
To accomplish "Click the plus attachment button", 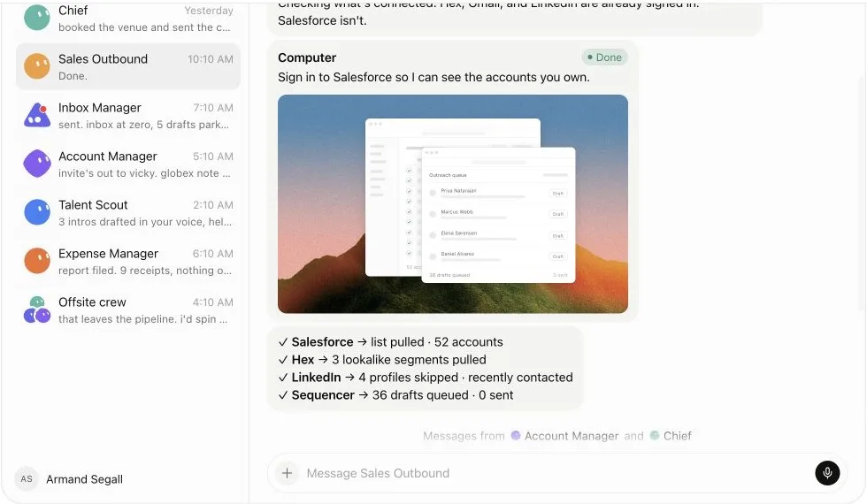I will coord(287,473).
